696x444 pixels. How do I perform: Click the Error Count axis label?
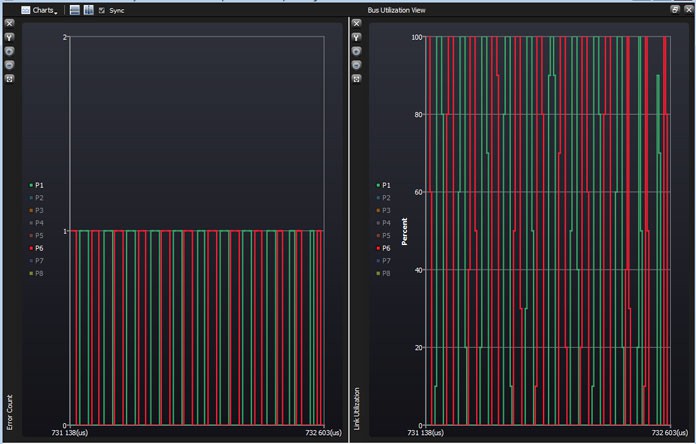pos(10,412)
